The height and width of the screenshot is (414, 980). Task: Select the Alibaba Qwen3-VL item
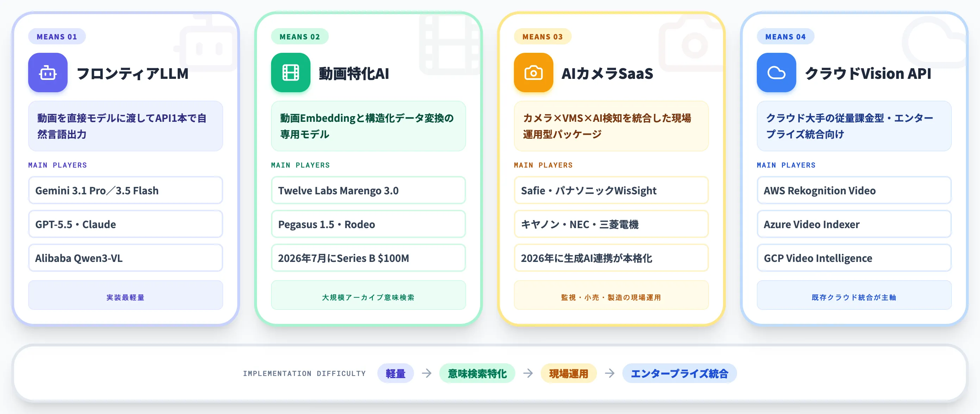point(126,258)
